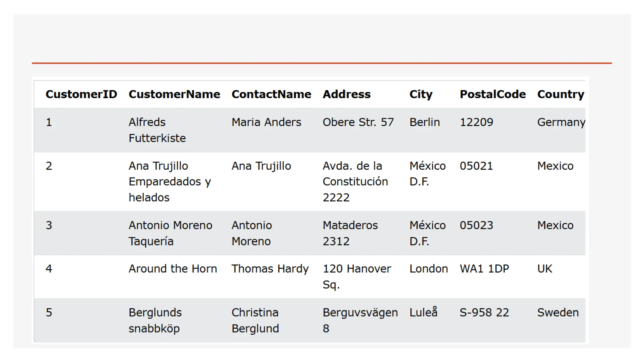The width and height of the screenshot is (644, 362).
Task: Select the Antonio Moreno Taquería cell
Action: [x=170, y=233]
